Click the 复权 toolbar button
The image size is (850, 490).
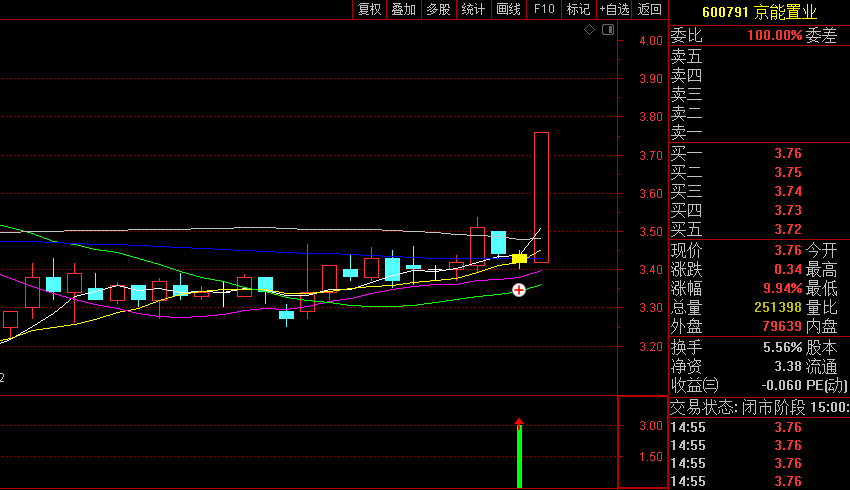[x=370, y=9]
